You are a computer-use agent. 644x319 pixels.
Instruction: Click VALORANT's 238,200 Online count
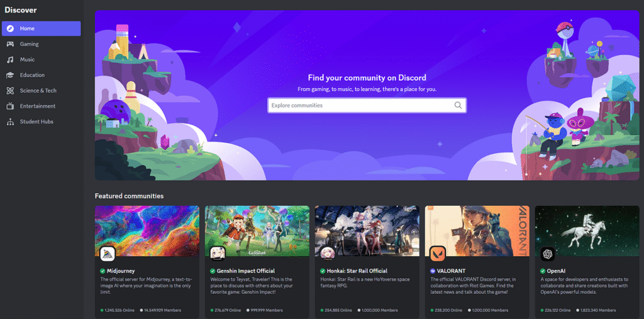pyautogui.click(x=446, y=310)
